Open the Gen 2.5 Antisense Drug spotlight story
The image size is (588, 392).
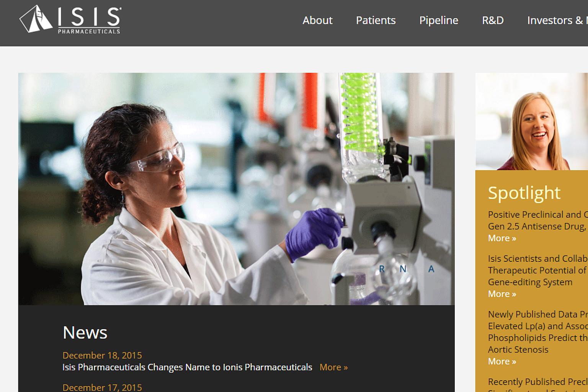point(538,220)
